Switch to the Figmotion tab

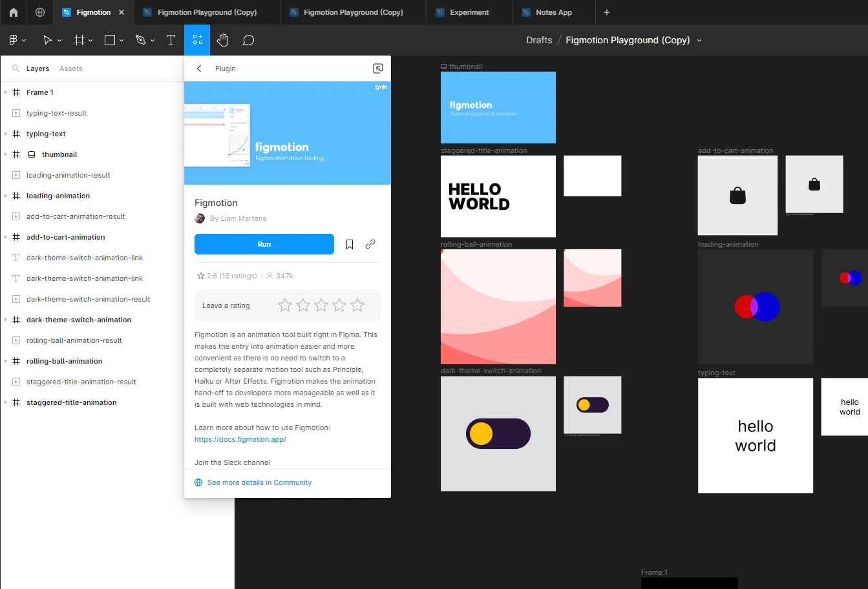pos(93,12)
